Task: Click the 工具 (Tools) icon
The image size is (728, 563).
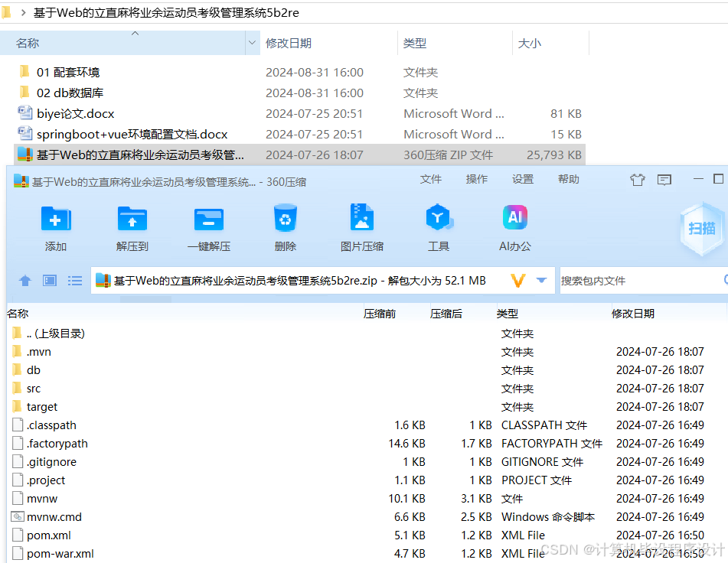Action: click(438, 226)
